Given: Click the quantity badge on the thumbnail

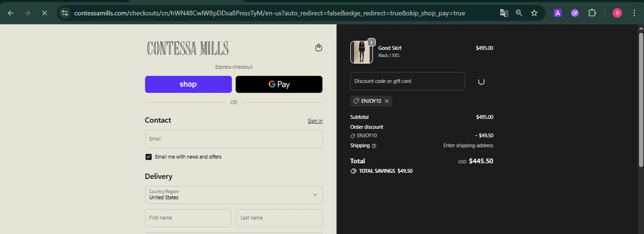Looking at the screenshot, I should coord(371,43).
